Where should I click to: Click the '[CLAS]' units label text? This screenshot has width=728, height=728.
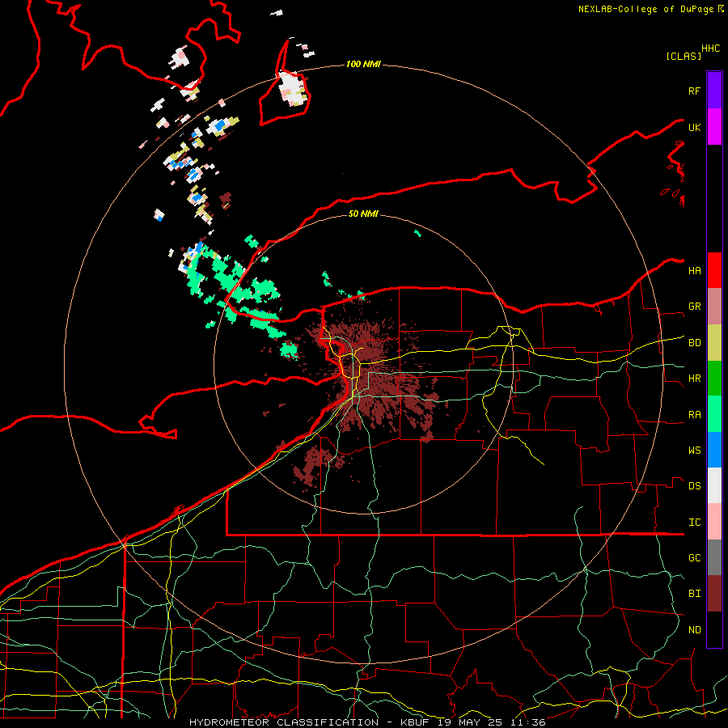[x=684, y=56]
